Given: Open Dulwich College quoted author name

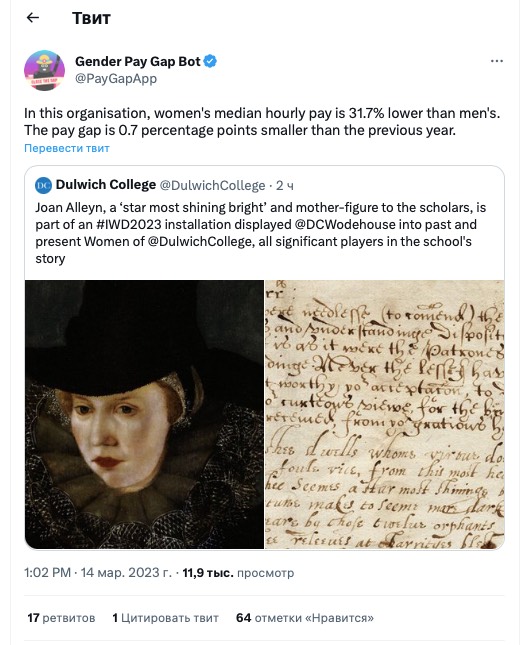Looking at the screenshot, I should tap(106, 185).
